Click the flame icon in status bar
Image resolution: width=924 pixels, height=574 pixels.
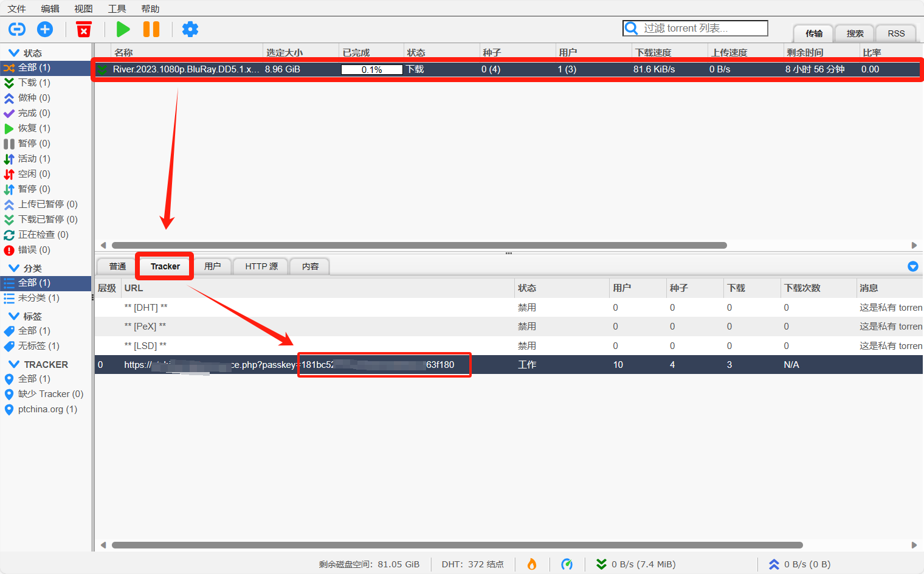click(x=532, y=564)
